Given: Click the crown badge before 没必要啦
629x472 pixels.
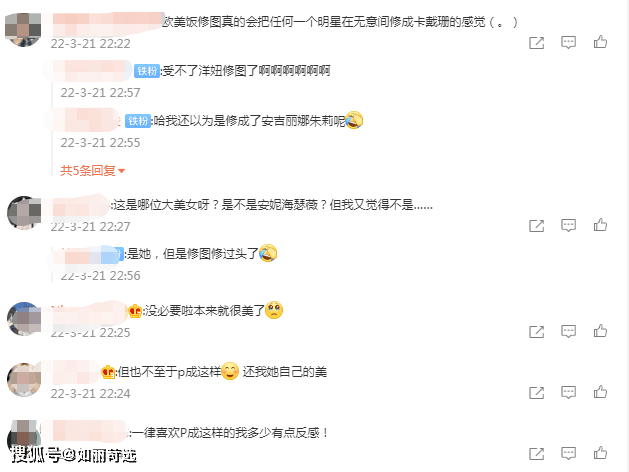Looking at the screenshot, I should 135,311.
